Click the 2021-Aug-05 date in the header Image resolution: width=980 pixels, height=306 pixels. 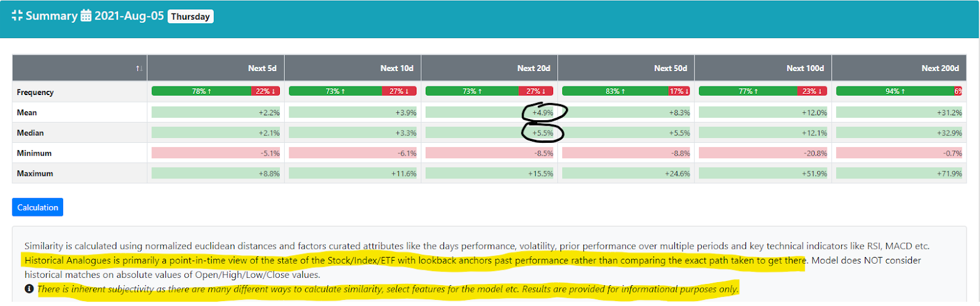pos(129,16)
